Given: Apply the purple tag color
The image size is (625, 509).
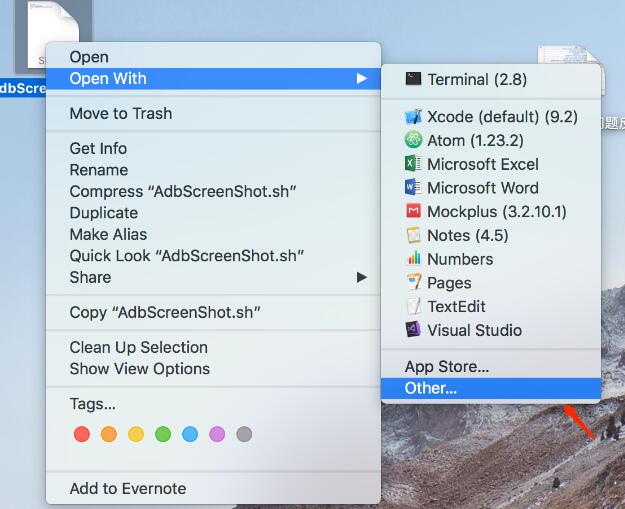Looking at the screenshot, I should pyautogui.click(x=217, y=434).
